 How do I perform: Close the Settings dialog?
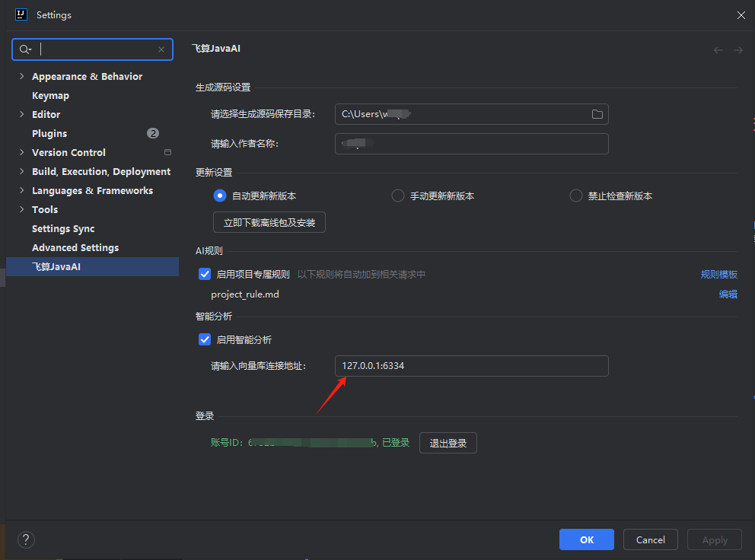(741, 15)
